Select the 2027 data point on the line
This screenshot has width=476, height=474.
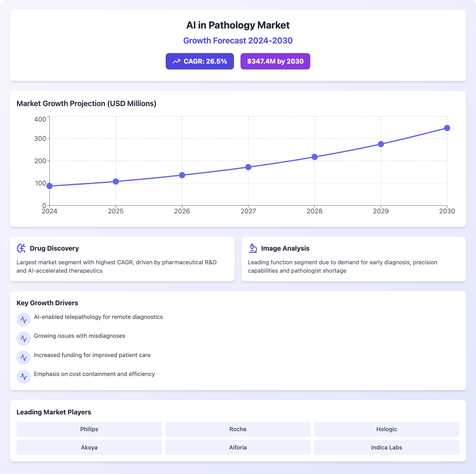[x=248, y=167]
